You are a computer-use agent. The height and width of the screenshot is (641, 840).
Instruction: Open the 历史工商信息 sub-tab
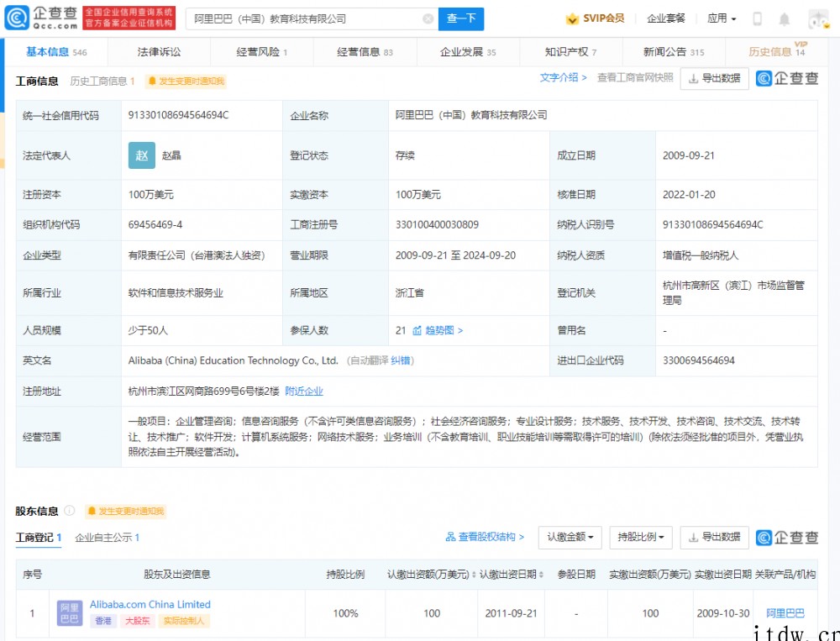click(102, 81)
